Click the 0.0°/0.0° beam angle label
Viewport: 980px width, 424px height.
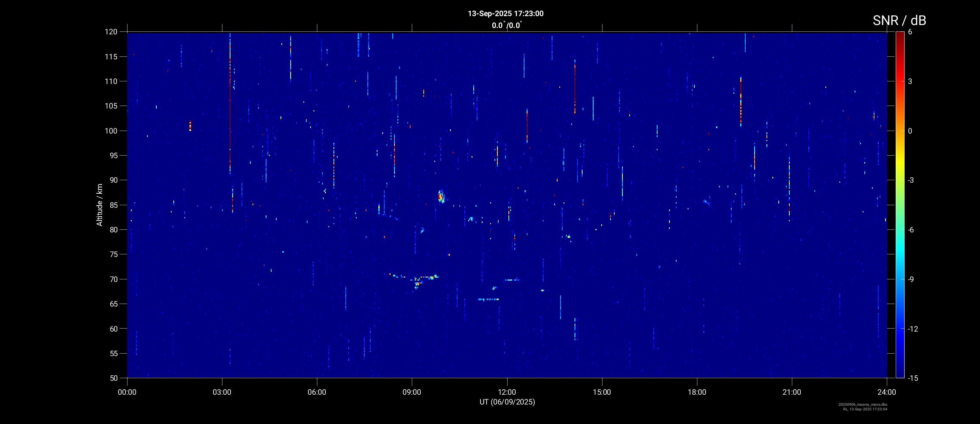pos(506,25)
